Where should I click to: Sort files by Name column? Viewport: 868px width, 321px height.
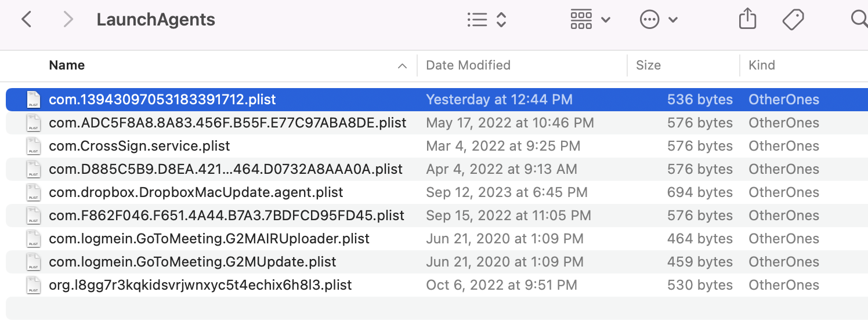[x=67, y=65]
